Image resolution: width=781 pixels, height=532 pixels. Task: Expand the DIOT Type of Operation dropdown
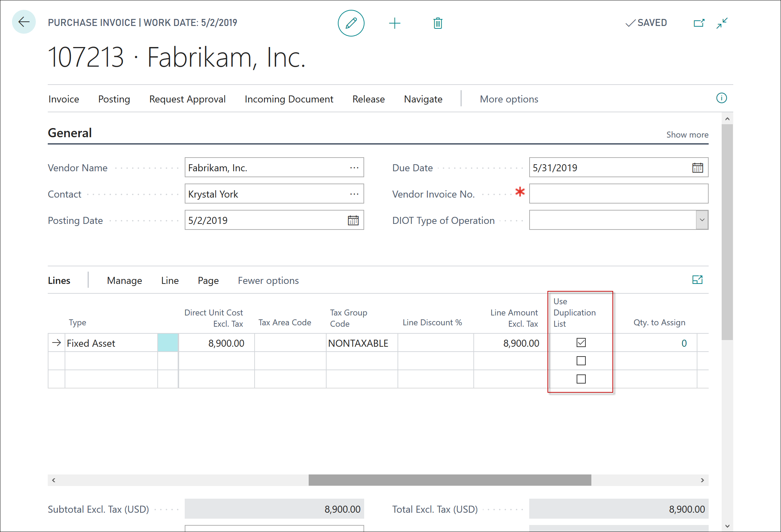tap(702, 220)
